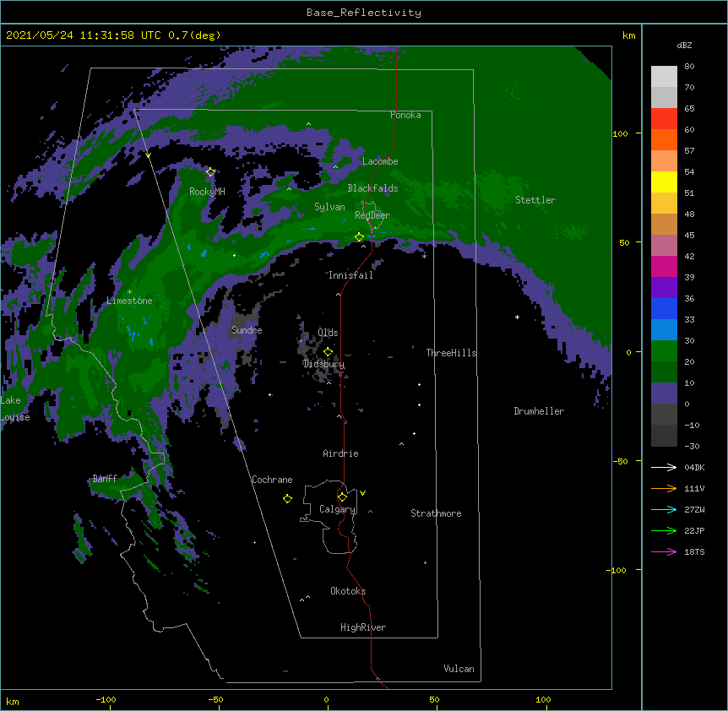Pick the purple 36-39 dBZ swatch
The height and width of the screenshot is (711, 728).
tap(664, 288)
